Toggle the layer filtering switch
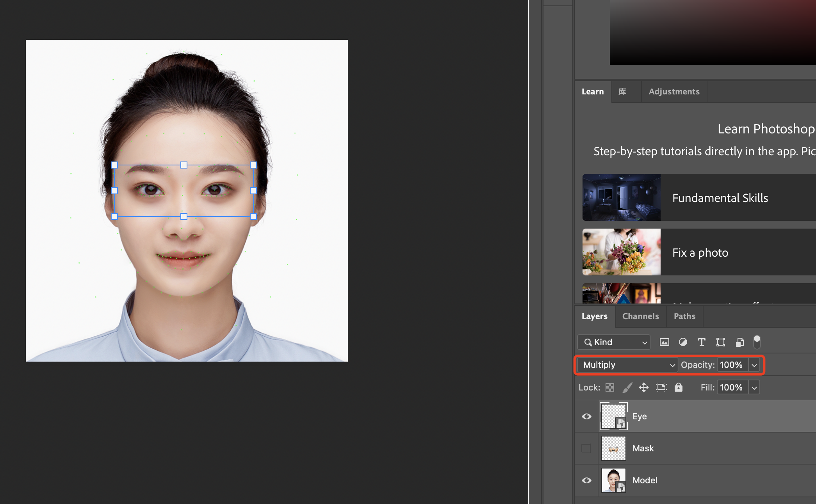This screenshot has width=816, height=504. click(x=757, y=342)
